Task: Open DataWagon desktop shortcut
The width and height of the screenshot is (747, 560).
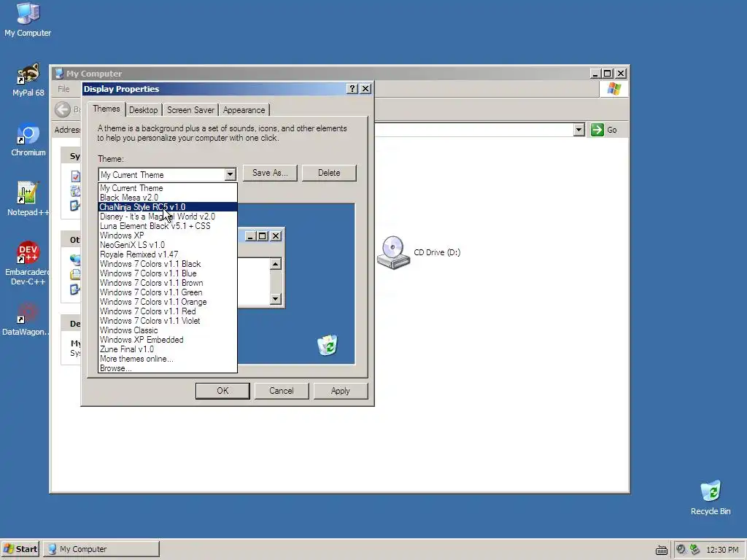Action: (x=26, y=319)
